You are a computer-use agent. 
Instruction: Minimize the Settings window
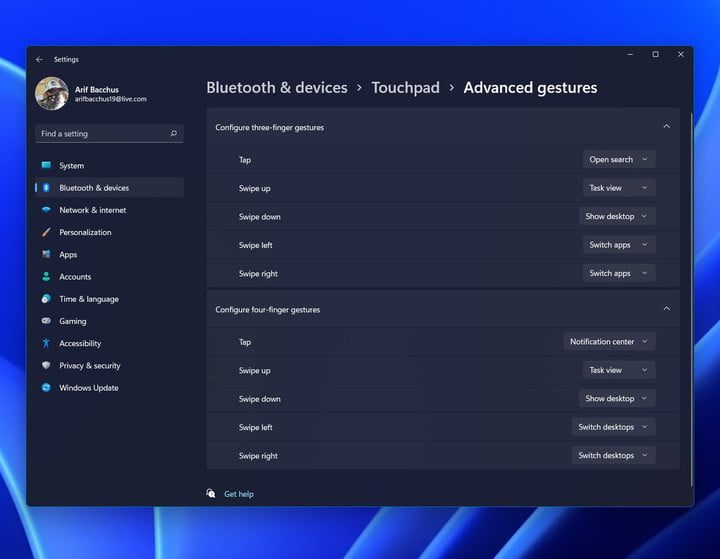[x=630, y=54]
